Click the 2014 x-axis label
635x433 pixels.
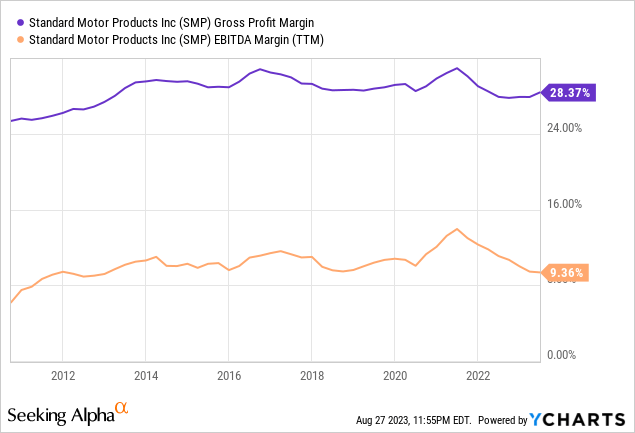pyautogui.click(x=146, y=376)
